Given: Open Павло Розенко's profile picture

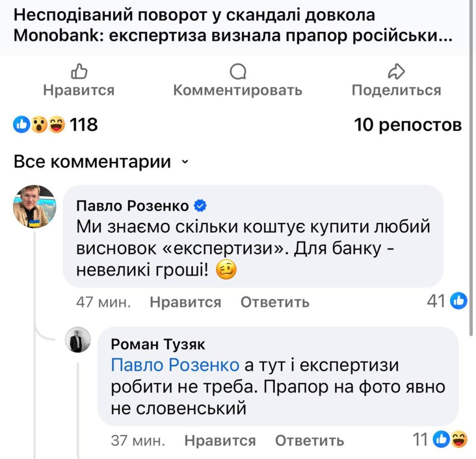Looking at the screenshot, I should 34,206.
